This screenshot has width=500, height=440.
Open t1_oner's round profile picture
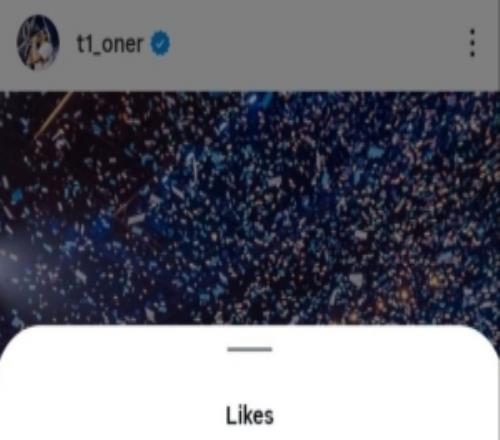(x=38, y=42)
